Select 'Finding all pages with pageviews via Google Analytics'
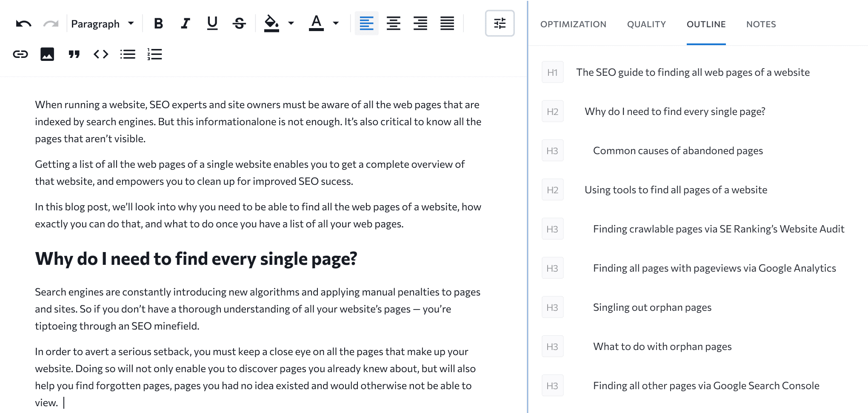Viewport: 868px width, 413px height. (714, 268)
